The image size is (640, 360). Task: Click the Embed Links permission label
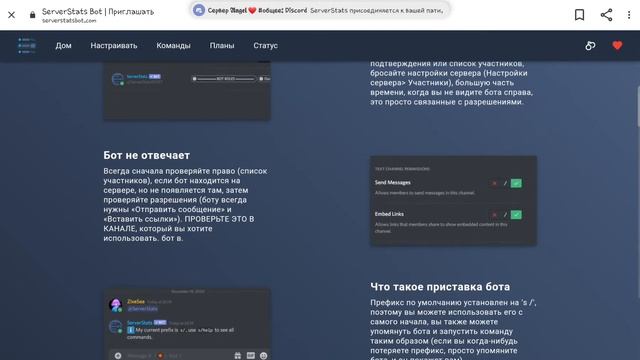coord(389,214)
